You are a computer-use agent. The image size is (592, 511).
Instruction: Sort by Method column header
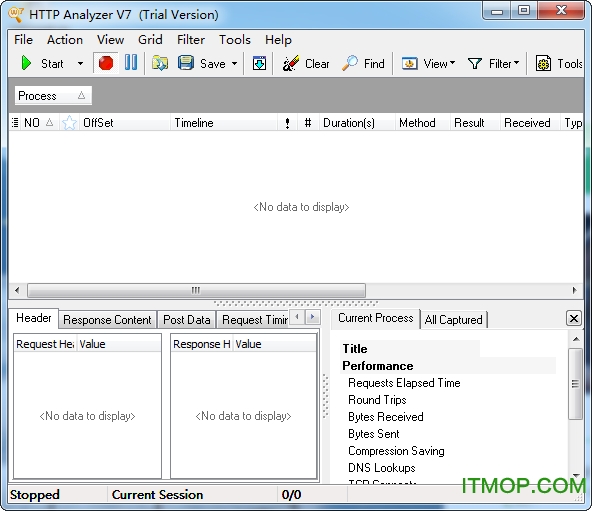point(422,123)
